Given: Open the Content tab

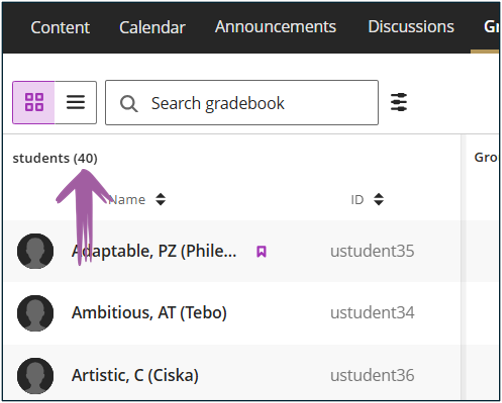Looking at the screenshot, I should (x=60, y=27).
